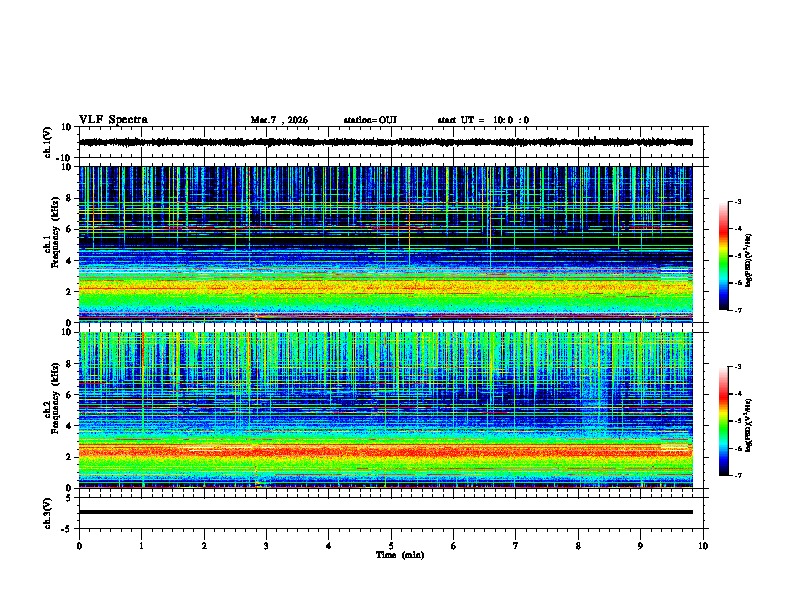Viewport: 792px width, 612px height.
Task: Click the "-3" tick on ch.1 colorbar
Action: tap(737, 202)
